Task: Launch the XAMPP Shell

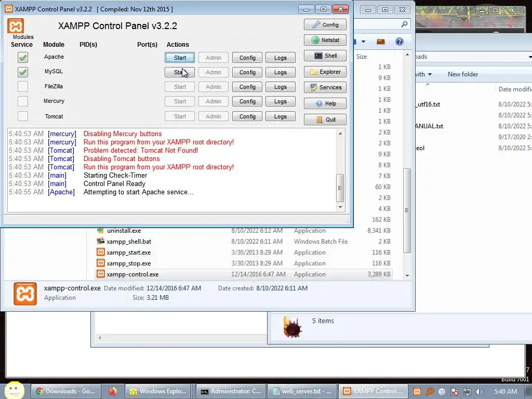Action: pyautogui.click(x=325, y=56)
